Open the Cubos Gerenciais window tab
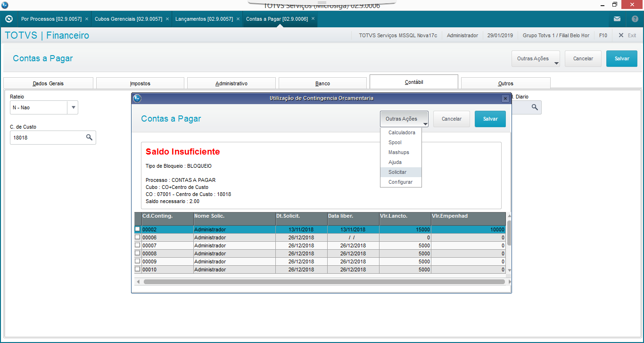Image resolution: width=644 pixels, height=343 pixels. 128,19
